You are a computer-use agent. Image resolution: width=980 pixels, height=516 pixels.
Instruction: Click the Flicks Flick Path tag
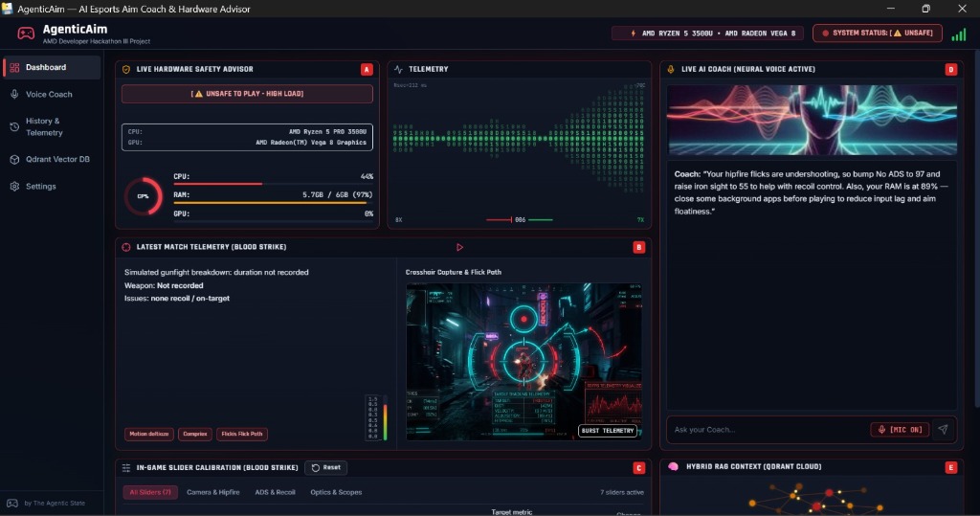click(x=242, y=434)
